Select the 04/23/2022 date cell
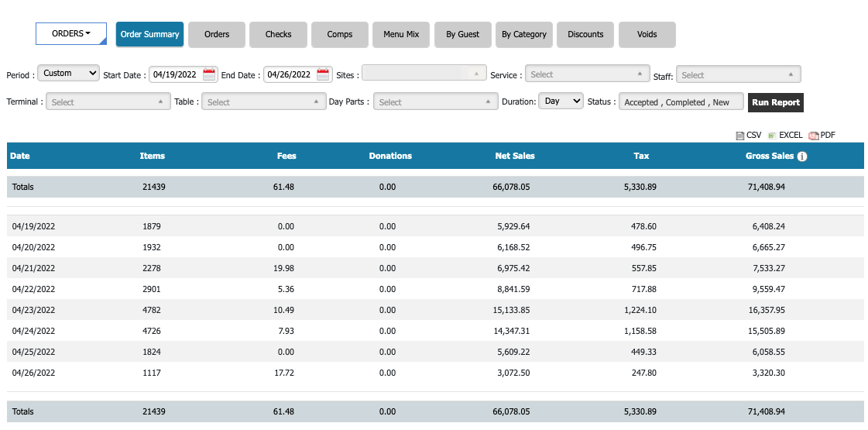This screenshot has width=868, height=430. click(34, 311)
